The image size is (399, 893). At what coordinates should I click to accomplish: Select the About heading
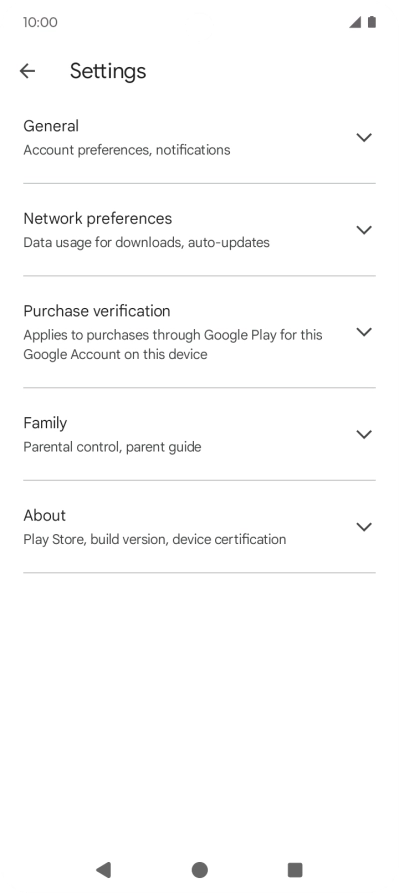click(44, 515)
